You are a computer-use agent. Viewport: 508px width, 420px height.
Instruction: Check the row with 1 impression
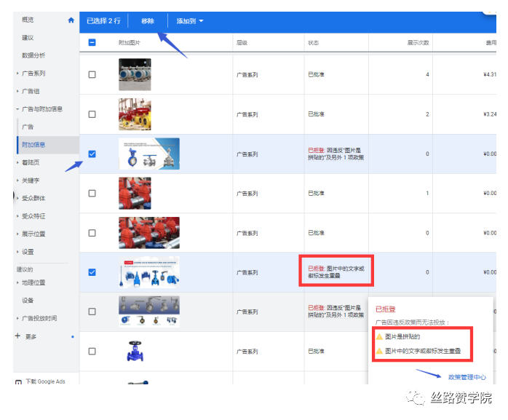point(92,194)
